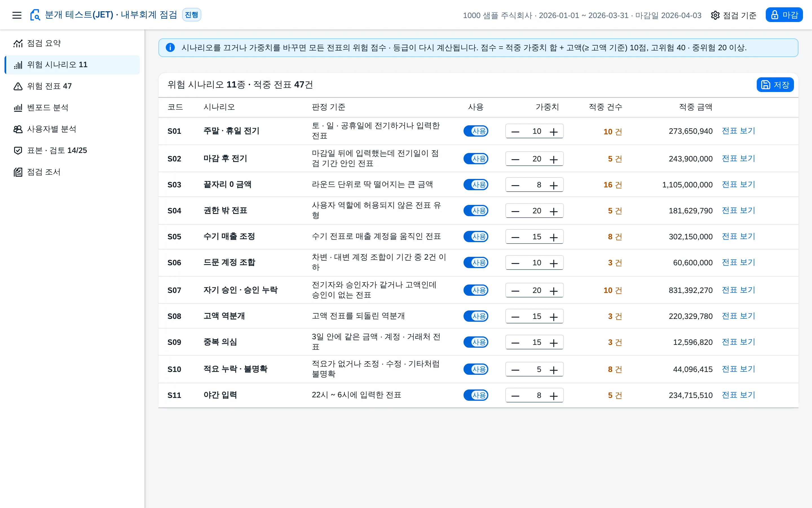Decrease the S10 적요 누락 weight
This screenshot has width=812, height=508.
515,370
